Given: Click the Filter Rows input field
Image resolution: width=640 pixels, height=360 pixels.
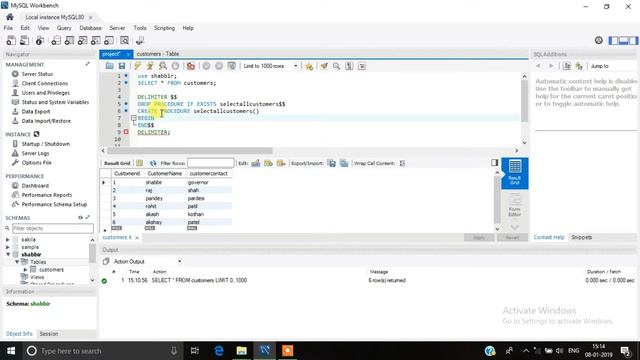Looking at the screenshot, I should pyautogui.click(x=211, y=163).
